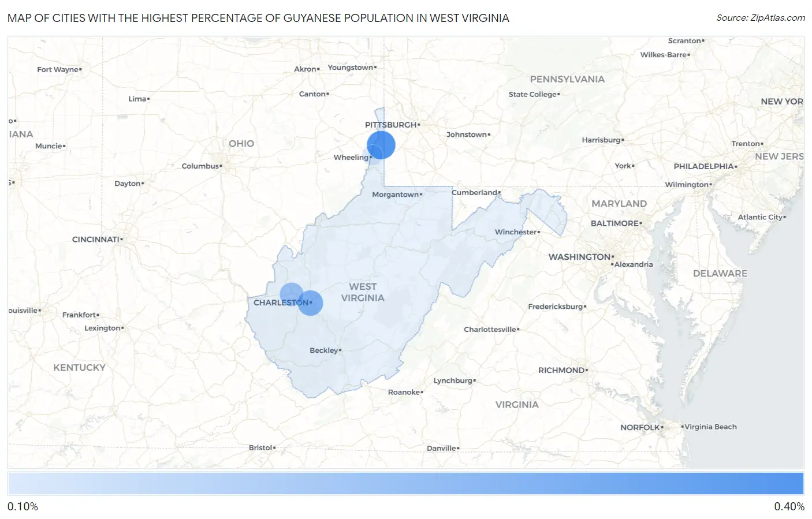Click the PHILADELPHIA city label

click(703, 166)
